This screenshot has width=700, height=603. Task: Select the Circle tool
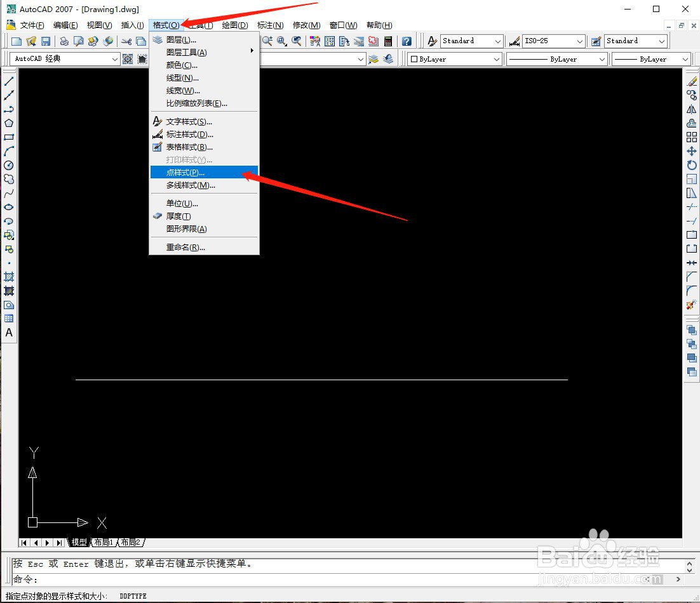click(x=8, y=165)
